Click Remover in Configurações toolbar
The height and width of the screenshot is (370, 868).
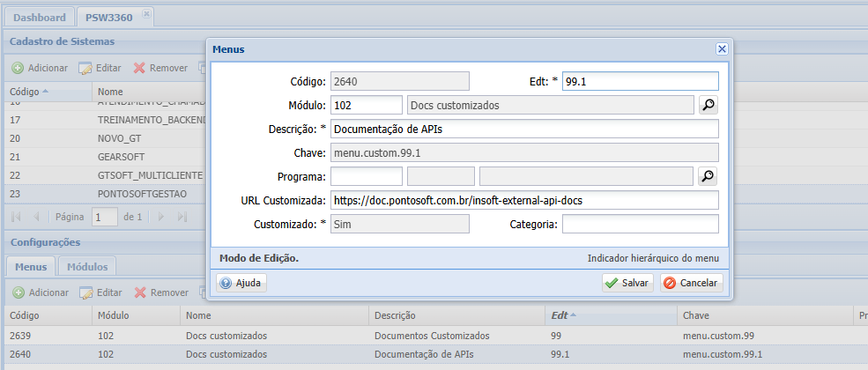pos(161,292)
